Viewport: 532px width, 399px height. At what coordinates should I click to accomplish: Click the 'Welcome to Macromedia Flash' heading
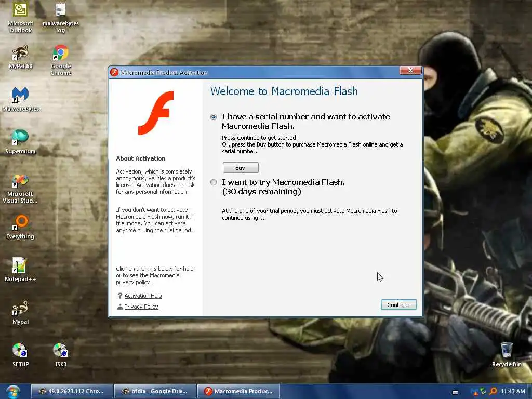[x=284, y=91]
